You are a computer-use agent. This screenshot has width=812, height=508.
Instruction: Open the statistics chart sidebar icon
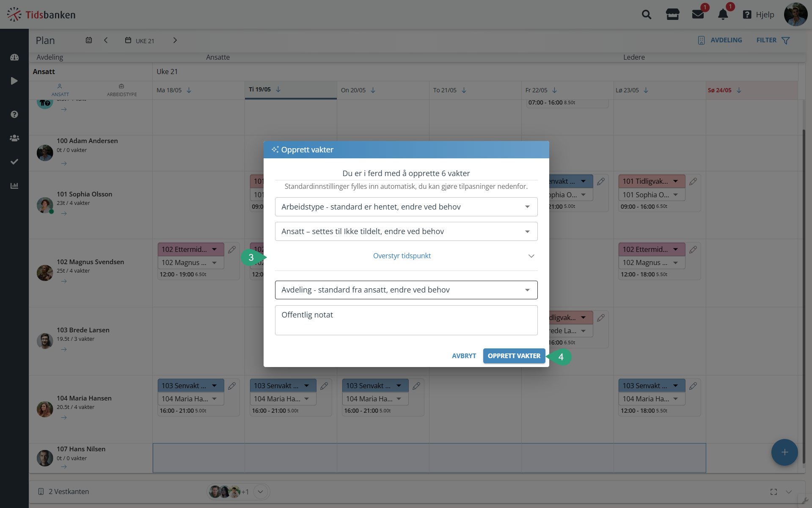pyautogui.click(x=14, y=185)
